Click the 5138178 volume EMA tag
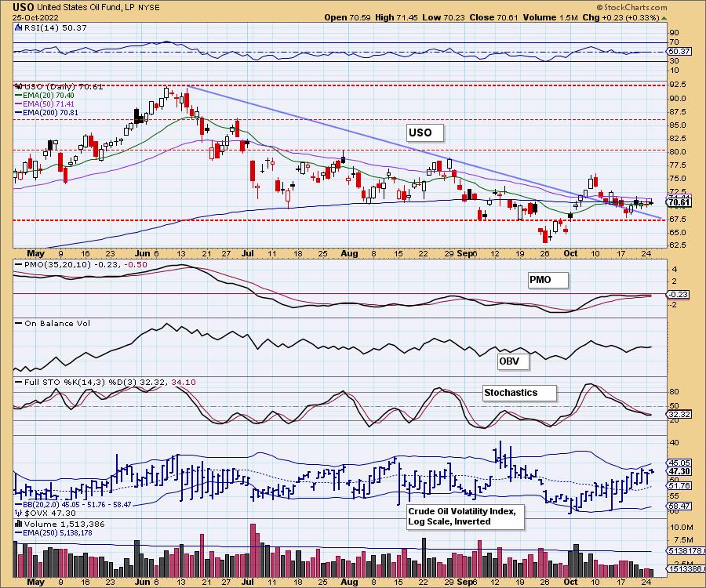Viewport: 706px width, 588px height. (x=686, y=551)
